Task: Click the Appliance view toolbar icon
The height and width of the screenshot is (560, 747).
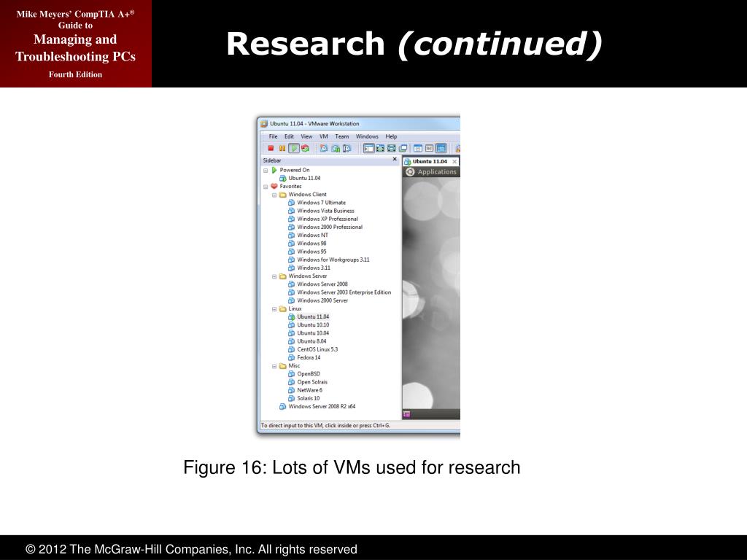Action: click(429, 149)
